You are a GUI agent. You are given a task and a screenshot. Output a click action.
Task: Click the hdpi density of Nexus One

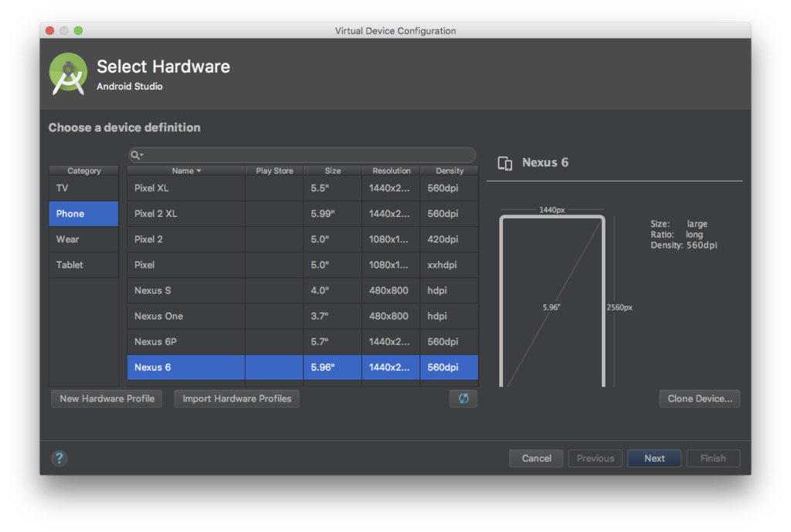(x=450, y=316)
